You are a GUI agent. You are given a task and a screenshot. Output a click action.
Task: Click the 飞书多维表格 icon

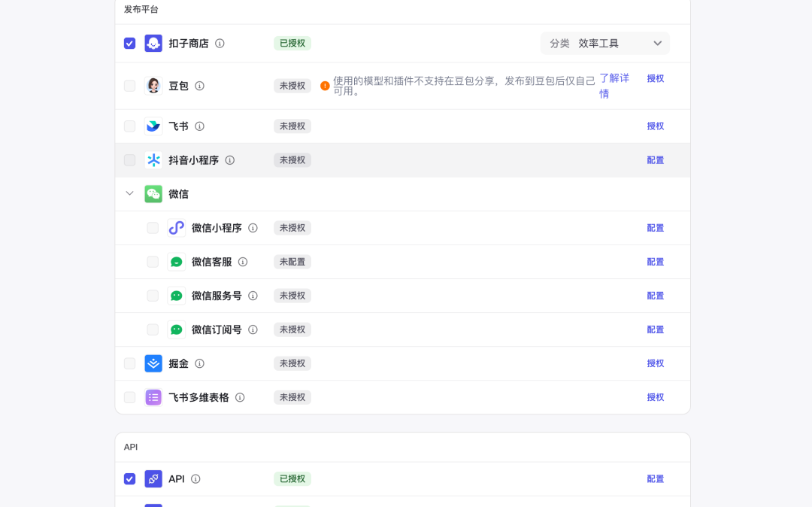coord(153,396)
